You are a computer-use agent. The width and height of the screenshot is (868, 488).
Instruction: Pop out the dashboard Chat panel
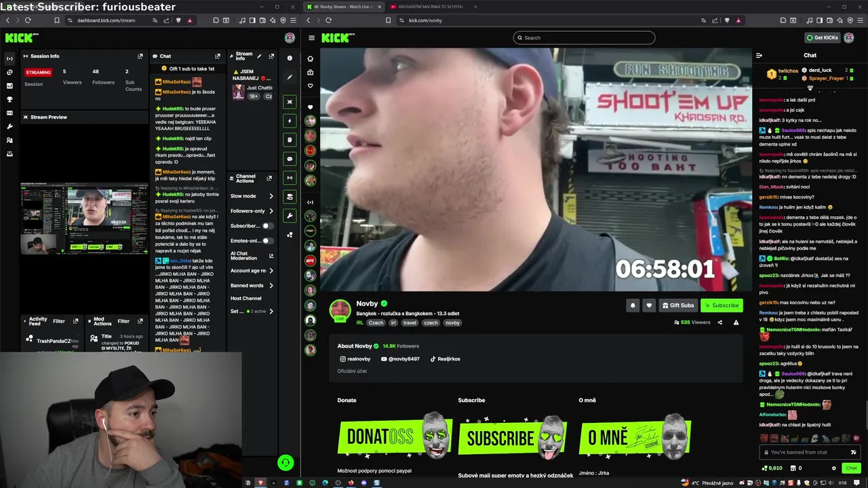218,56
